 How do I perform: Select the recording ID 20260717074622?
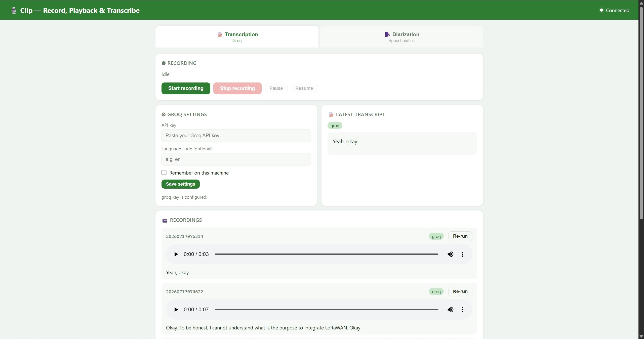[x=185, y=292]
